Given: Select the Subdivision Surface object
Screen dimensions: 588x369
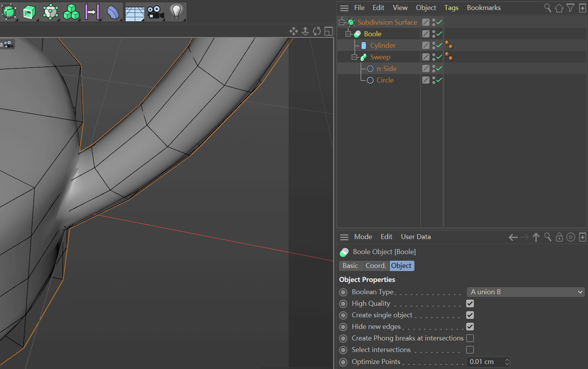Looking at the screenshot, I should (387, 22).
